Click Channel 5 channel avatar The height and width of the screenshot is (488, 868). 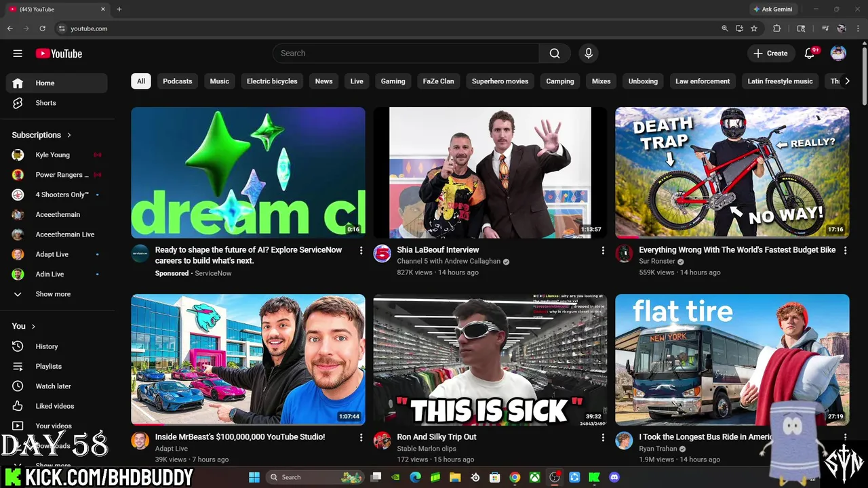(x=382, y=253)
